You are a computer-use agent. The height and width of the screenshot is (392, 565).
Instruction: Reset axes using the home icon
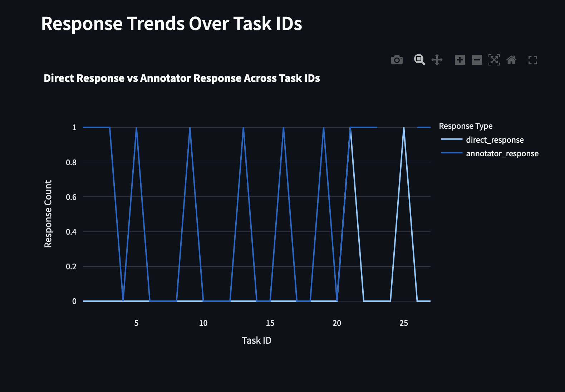click(x=511, y=60)
